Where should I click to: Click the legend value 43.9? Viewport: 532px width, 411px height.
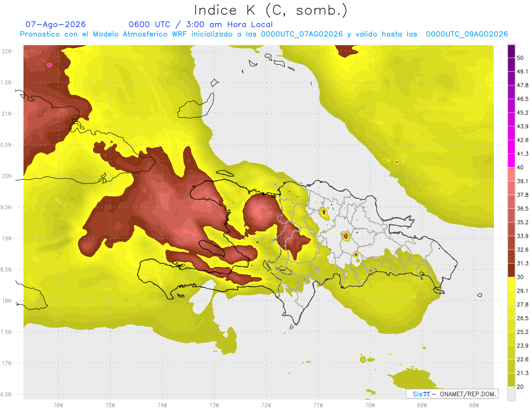coord(522,126)
